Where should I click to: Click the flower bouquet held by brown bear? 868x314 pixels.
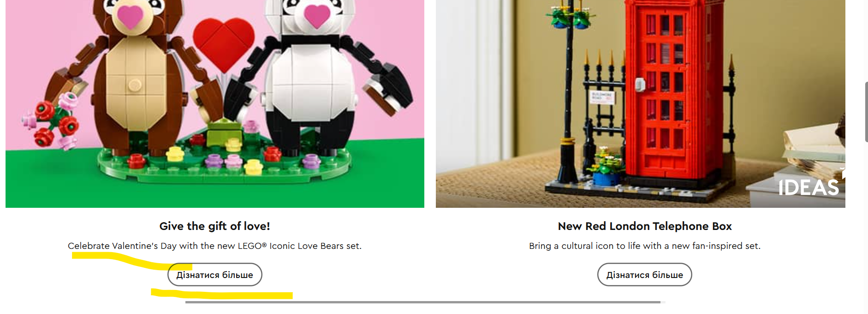point(52,120)
